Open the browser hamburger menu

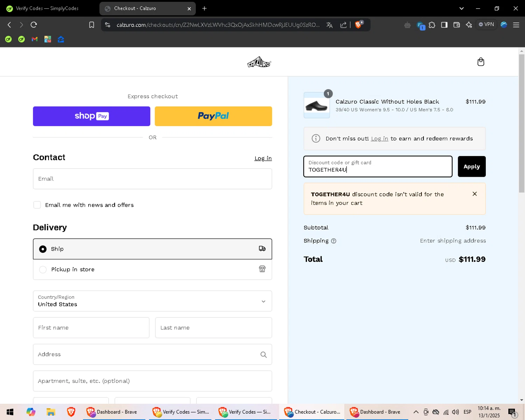[x=516, y=25]
